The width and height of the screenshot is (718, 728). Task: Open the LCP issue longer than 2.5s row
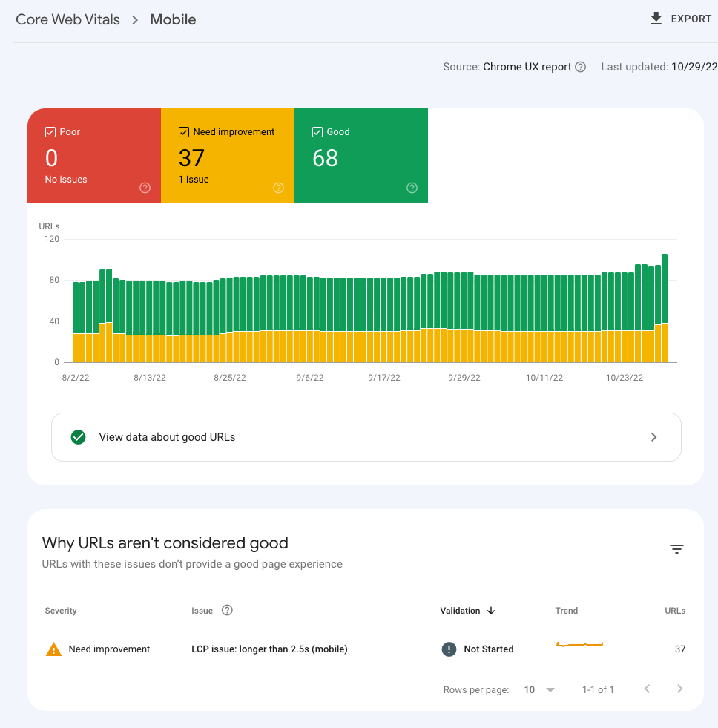(269, 649)
